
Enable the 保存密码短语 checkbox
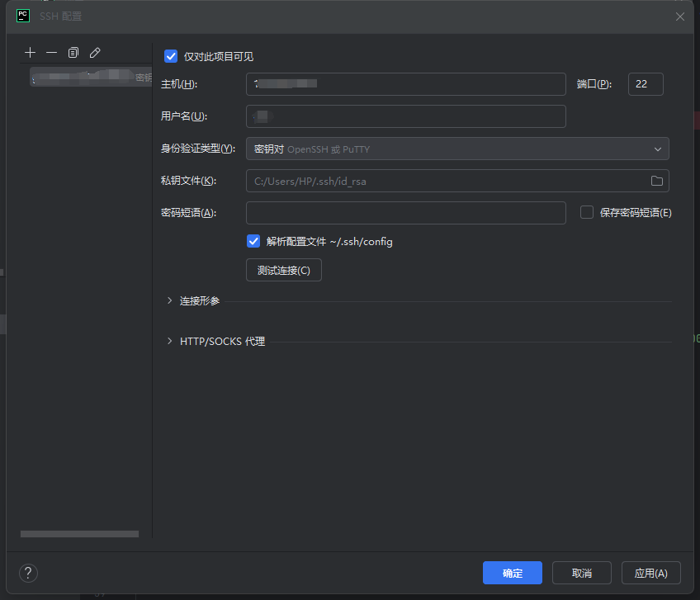[587, 212]
